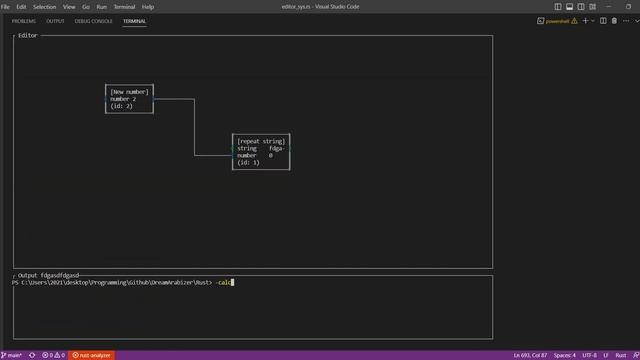Click the 'string fdga-' row in repeat node
The image size is (640, 360).
(x=261, y=149)
